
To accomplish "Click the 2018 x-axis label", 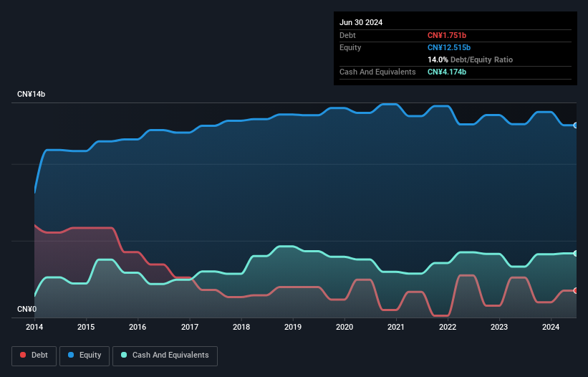I will [x=241, y=327].
